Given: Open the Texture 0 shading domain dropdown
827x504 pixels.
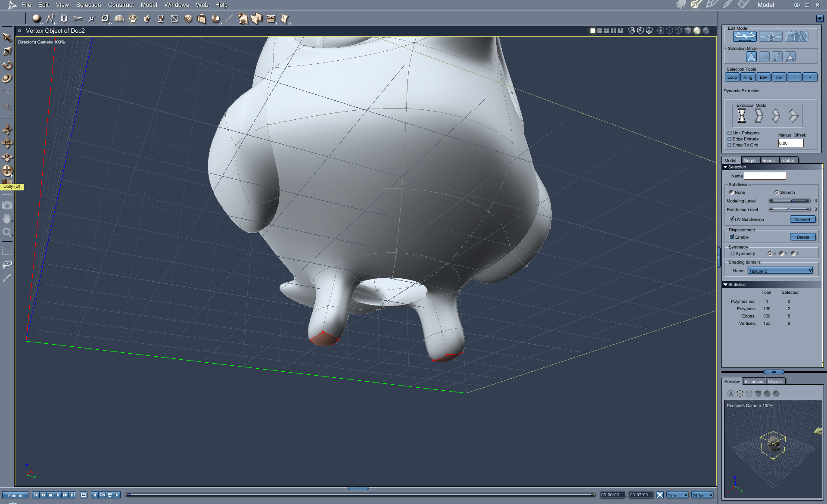Looking at the screenshot, I should (x=780, y=271).
